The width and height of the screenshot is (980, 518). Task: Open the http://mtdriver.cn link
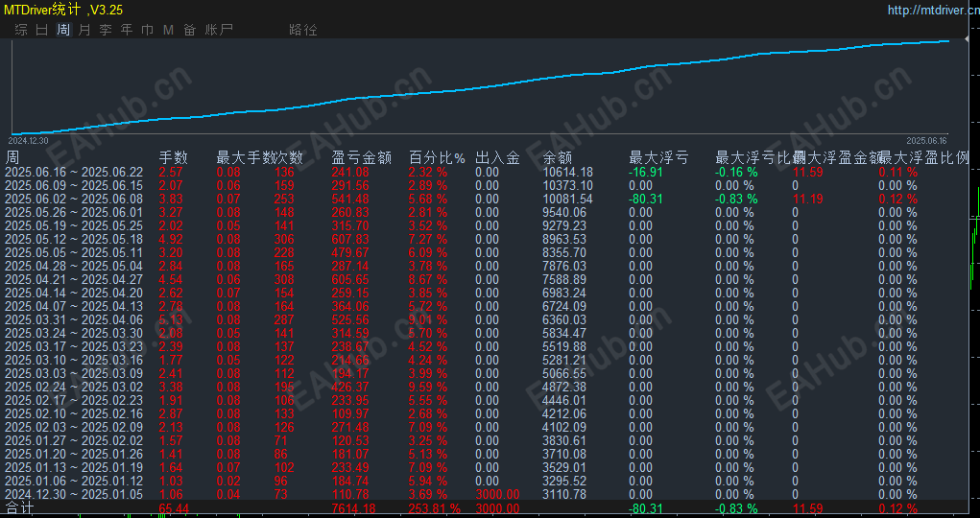(934, 10)
